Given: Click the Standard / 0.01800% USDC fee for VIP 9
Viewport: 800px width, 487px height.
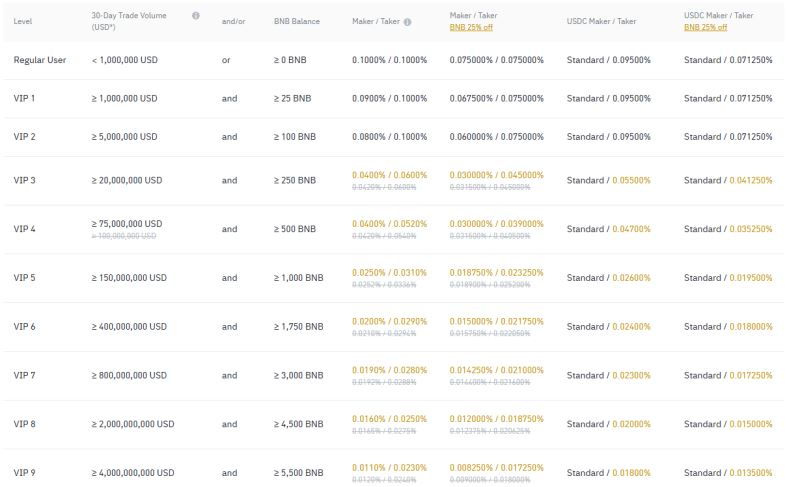Looking at the screenshot, I should coord(608,472).
